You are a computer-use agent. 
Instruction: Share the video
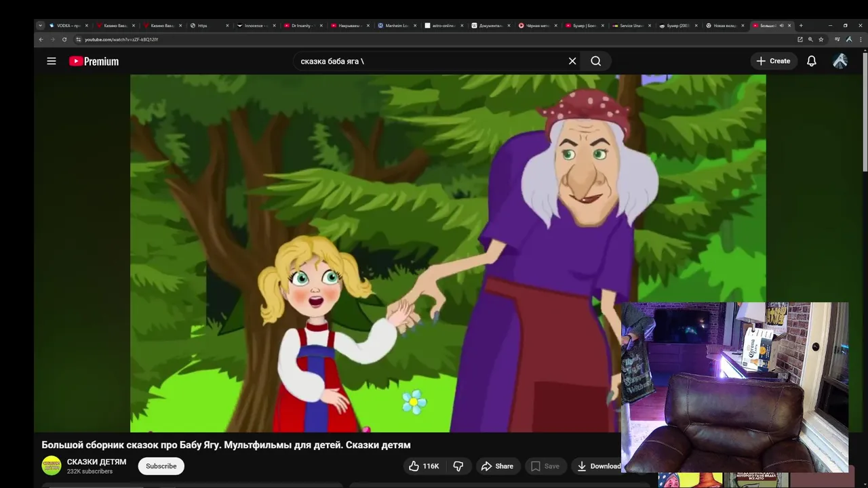(497, 466)
